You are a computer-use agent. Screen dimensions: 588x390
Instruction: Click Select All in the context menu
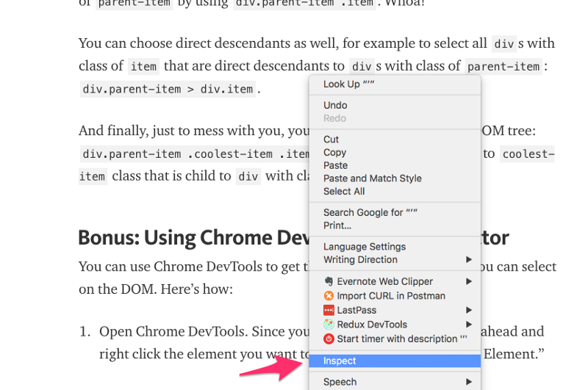tap(343, 192)
